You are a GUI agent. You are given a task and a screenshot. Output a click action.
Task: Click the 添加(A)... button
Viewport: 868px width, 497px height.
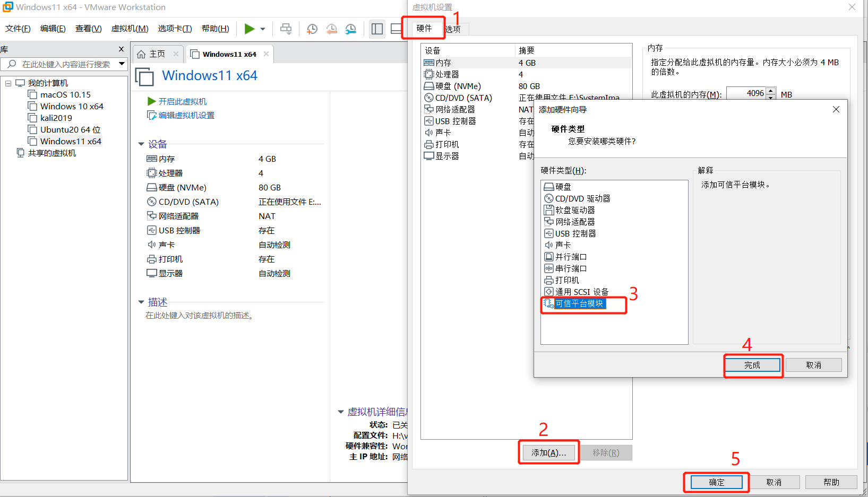[x=549, y=452]
